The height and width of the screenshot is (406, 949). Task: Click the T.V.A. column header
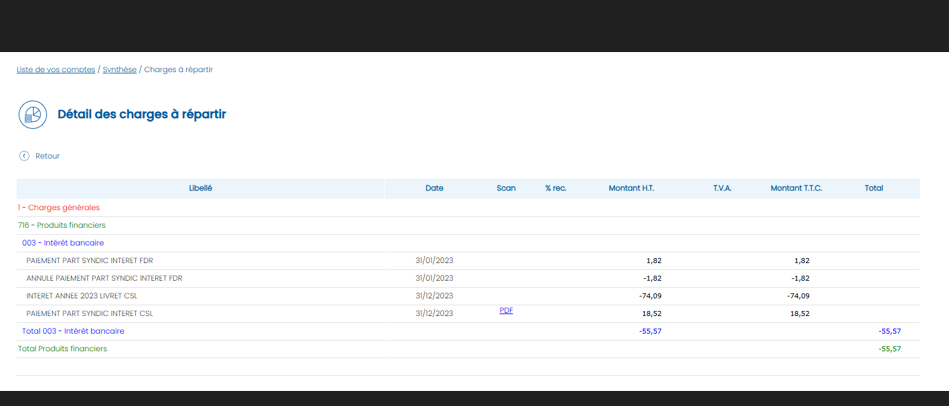722,188
